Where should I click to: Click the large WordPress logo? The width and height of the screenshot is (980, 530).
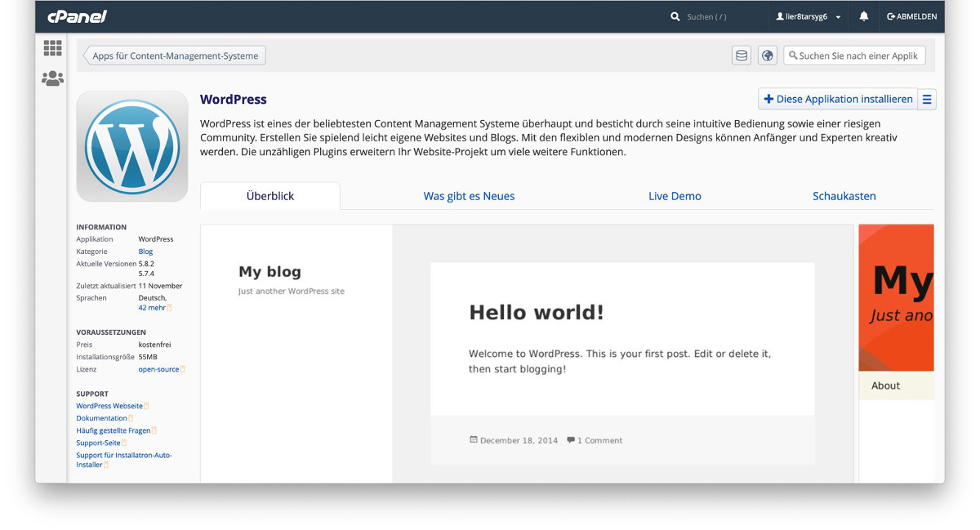(132, 146)
